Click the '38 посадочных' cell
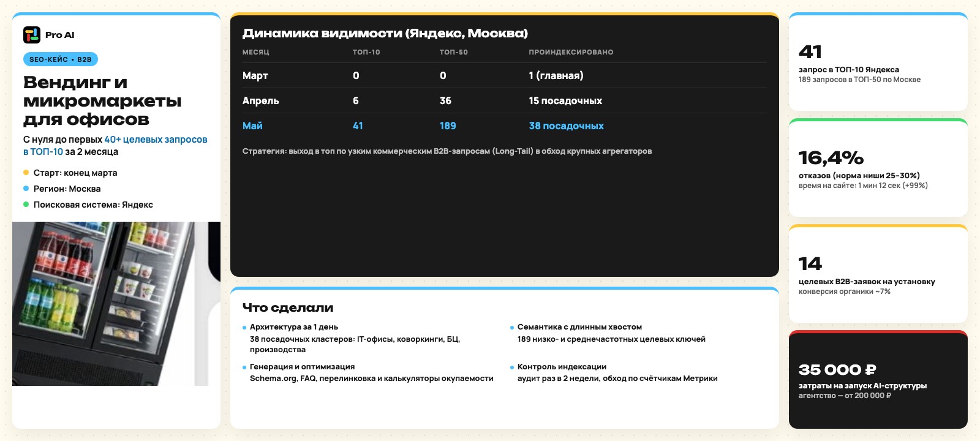Image resolution: width=980 pixels, height=441 pixels. pos(567,126)
